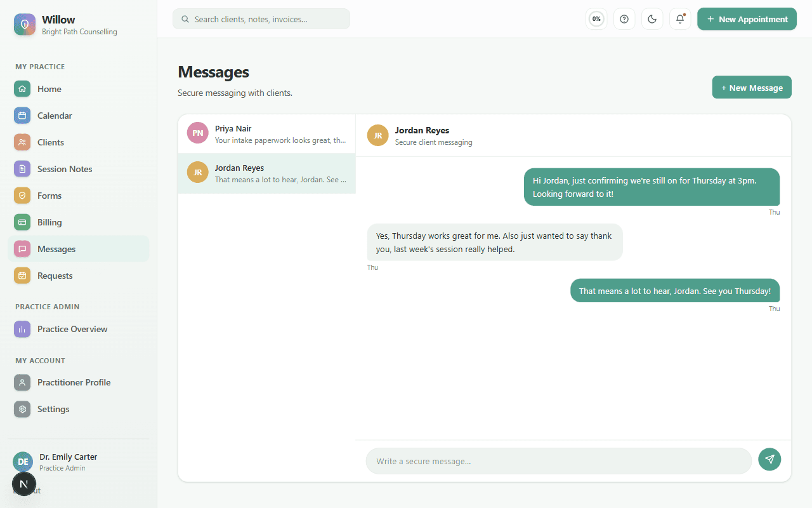Click the JR avatar in the chat header
The height and width of the screenshot is (508, 812).
tap(378, 135)
